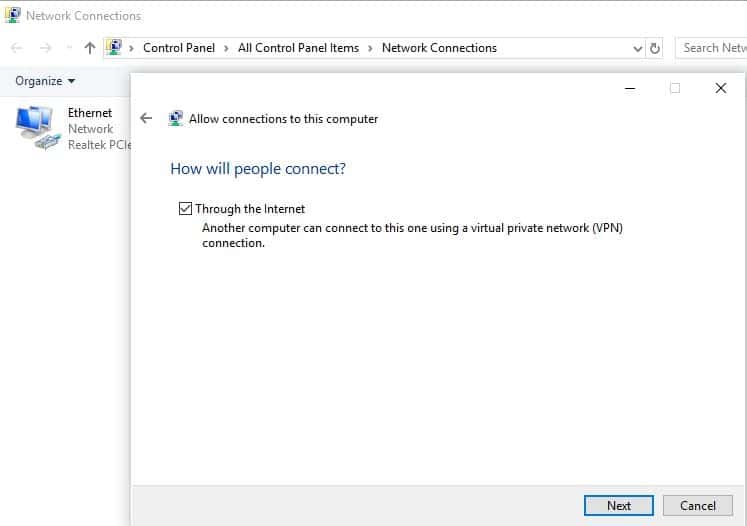Screen dimensions: 747x526
Task: Select the Network Connections breadcrumb
Action: click(x=439, y=48)
